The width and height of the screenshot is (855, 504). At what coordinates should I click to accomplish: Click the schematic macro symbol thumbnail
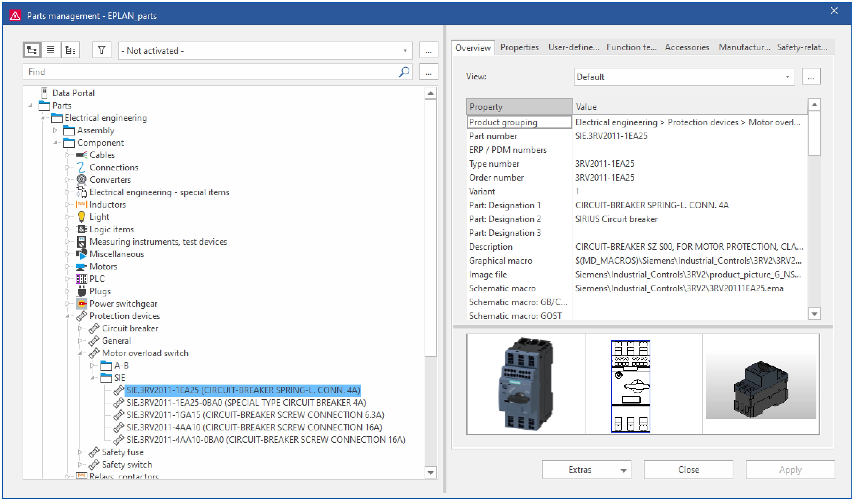(631, 386)
